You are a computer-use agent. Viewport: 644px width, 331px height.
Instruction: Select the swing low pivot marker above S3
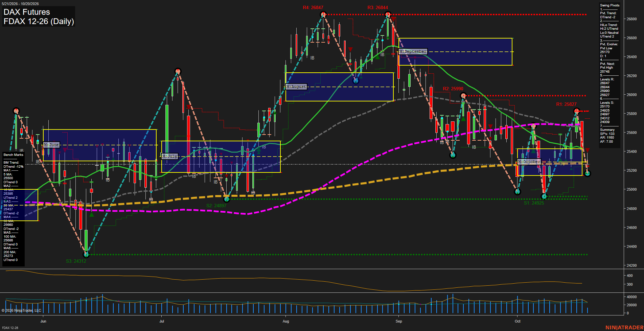coord(86,254)
